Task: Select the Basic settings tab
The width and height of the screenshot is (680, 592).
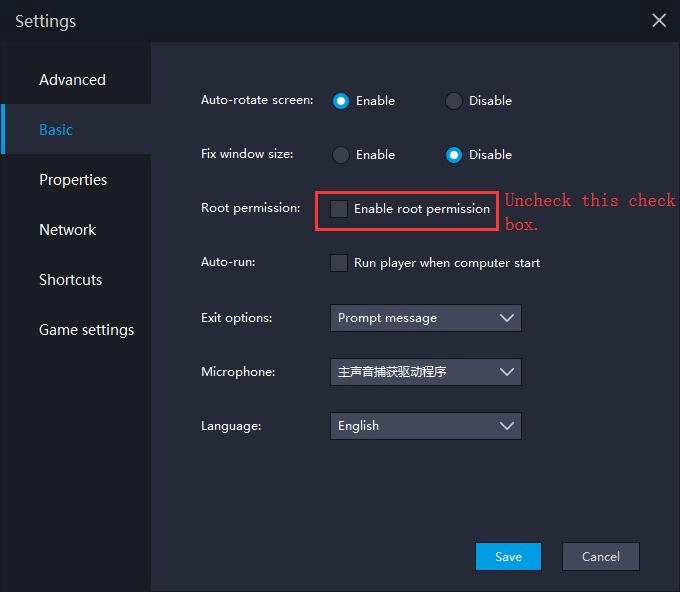Action: [56, 130]
